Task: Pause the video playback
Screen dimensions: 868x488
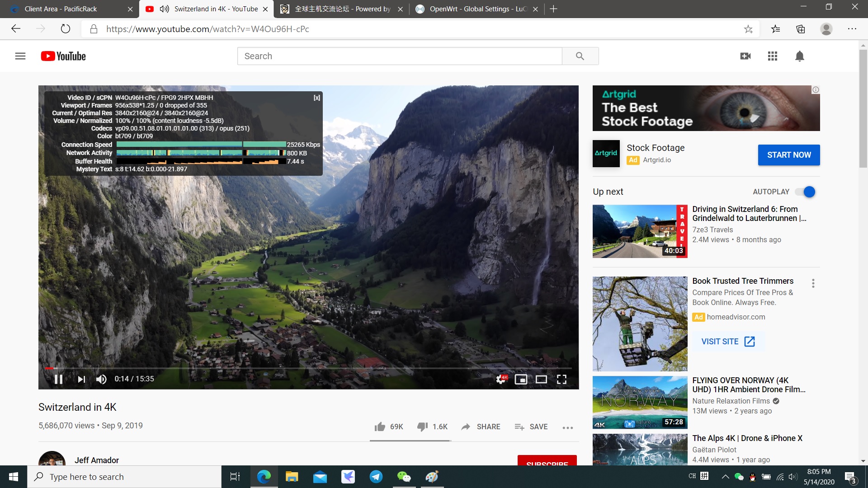Action: (58, 379)
